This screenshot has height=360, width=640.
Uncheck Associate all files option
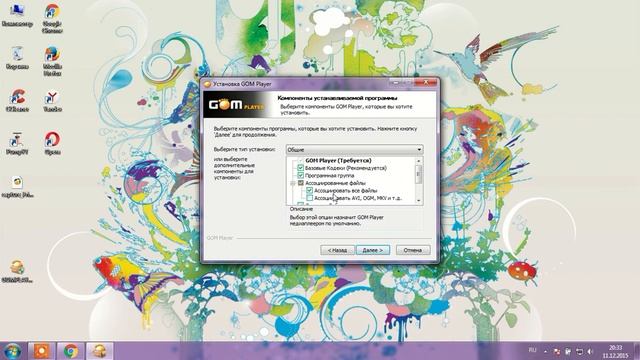[x=309, y=190]
